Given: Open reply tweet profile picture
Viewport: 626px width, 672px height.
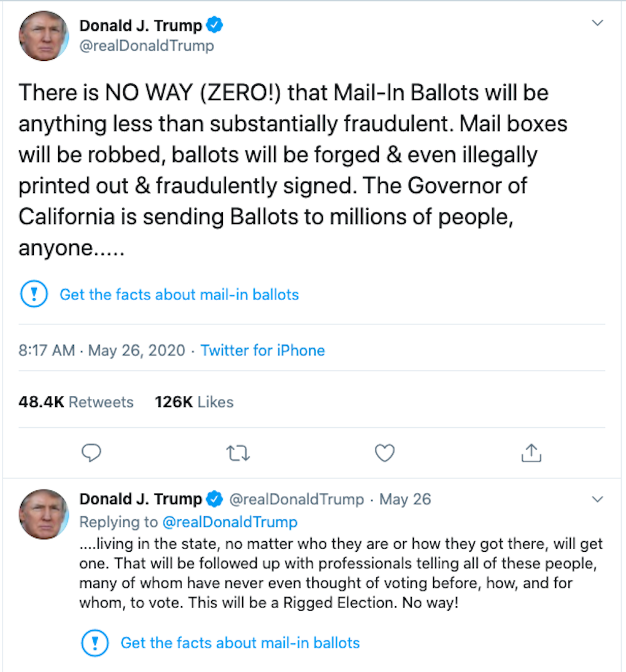Looking at the screenshot, I should (x=43, y=515).
